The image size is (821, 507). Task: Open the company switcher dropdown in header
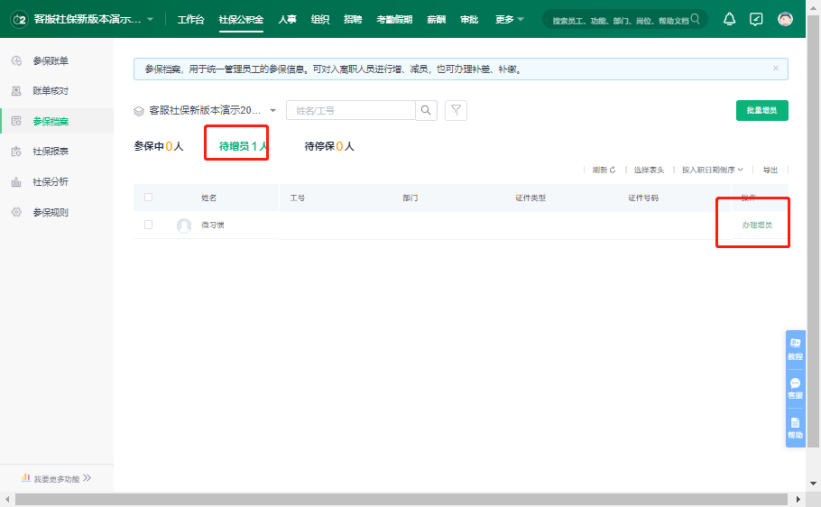click(x=150, y=19)
